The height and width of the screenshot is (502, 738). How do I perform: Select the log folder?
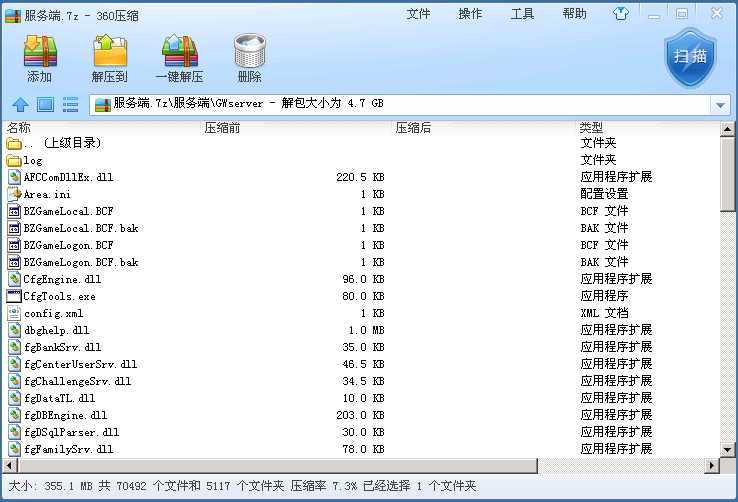(33, 160)
